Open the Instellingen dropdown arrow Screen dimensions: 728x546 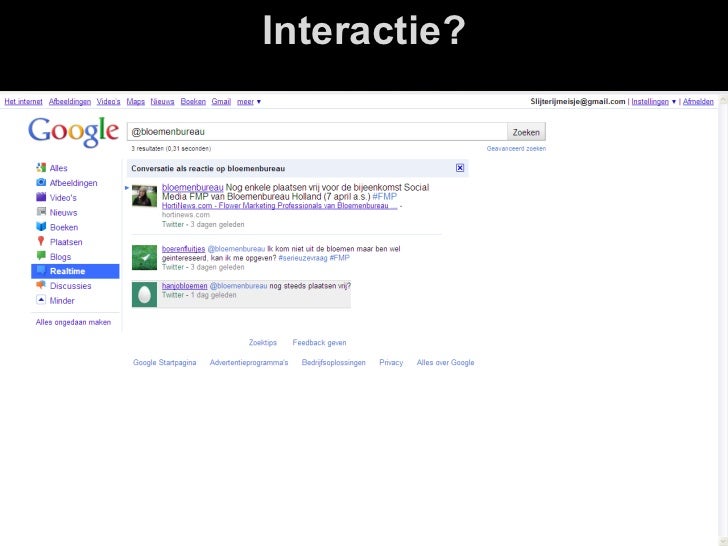[x=674, y=102]
